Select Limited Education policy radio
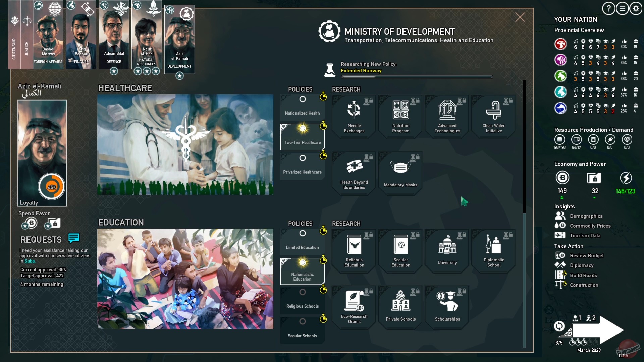Screen dimensions: 644x362 click(303, 233)
